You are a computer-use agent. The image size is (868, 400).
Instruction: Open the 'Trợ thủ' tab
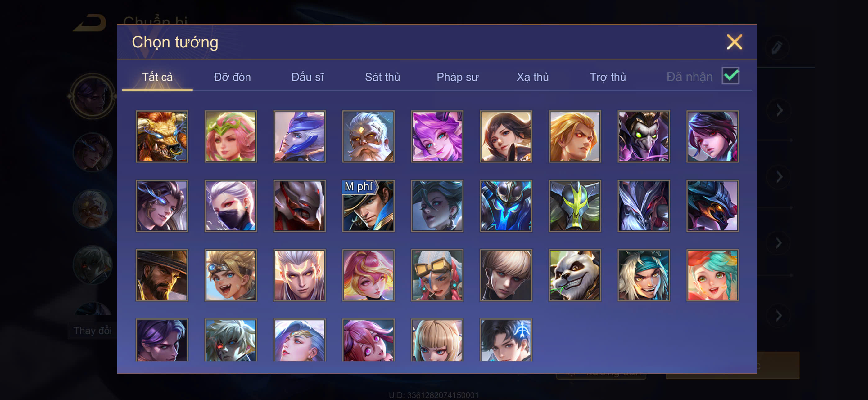pyautogui.click(x=608, y=77)
